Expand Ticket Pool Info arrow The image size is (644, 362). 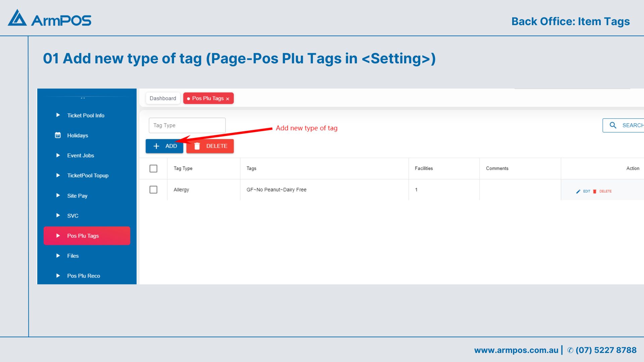click(58, 115)
